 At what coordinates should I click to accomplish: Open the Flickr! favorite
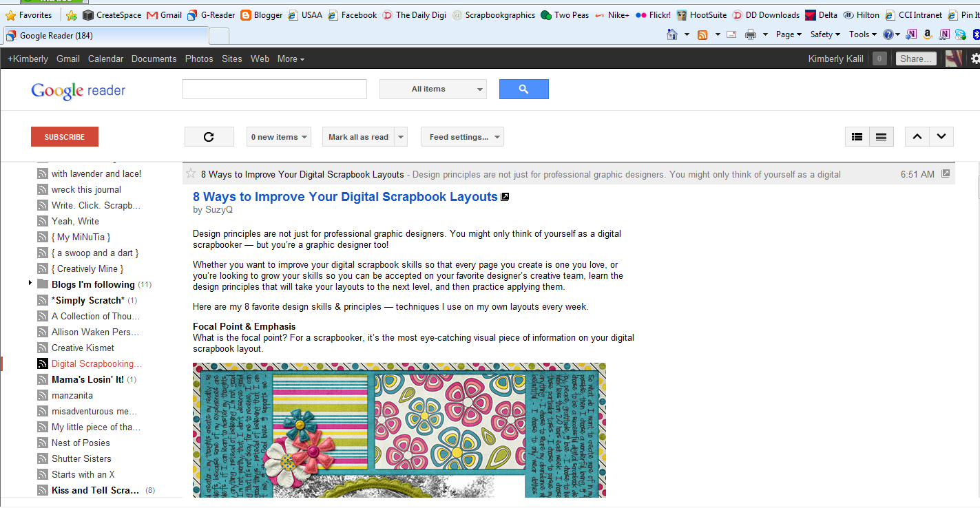(x=653, y=14)
